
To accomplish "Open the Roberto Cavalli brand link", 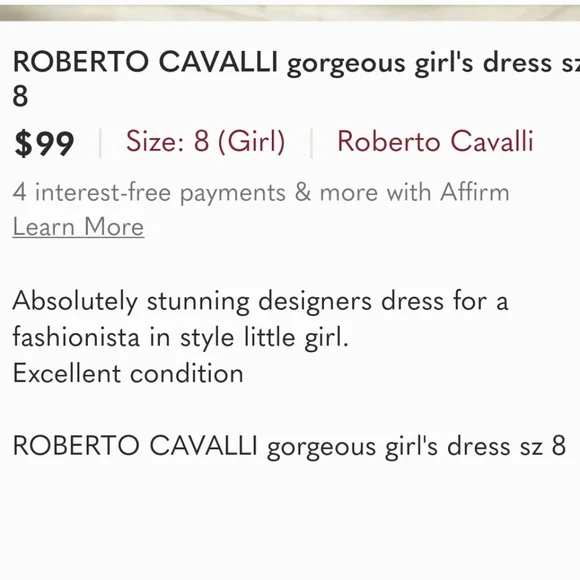I will click(x=435, y=141).
